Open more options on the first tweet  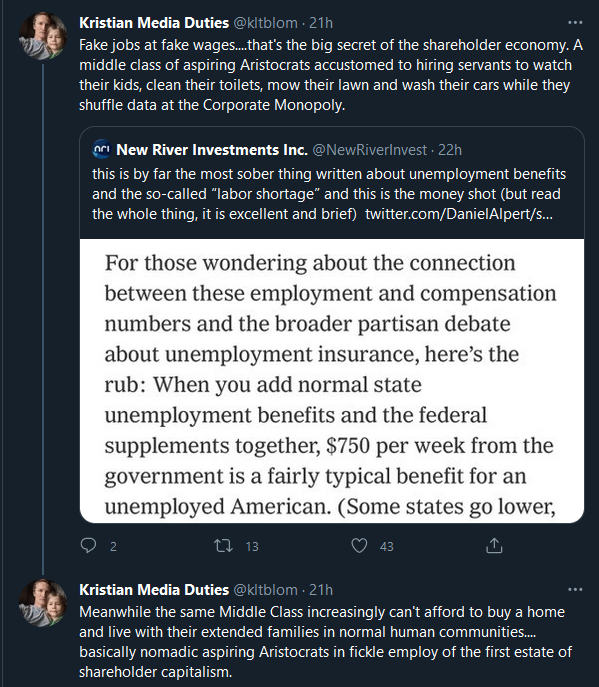pos(575,22)
